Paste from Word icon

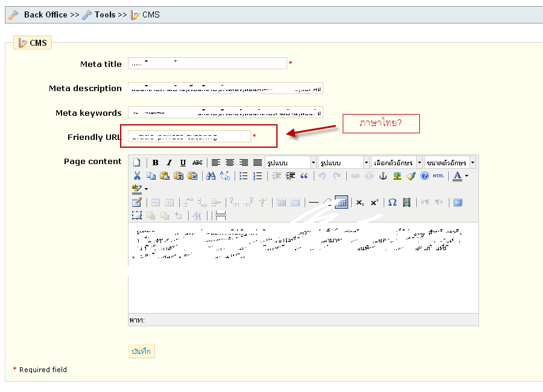(192, 176)
